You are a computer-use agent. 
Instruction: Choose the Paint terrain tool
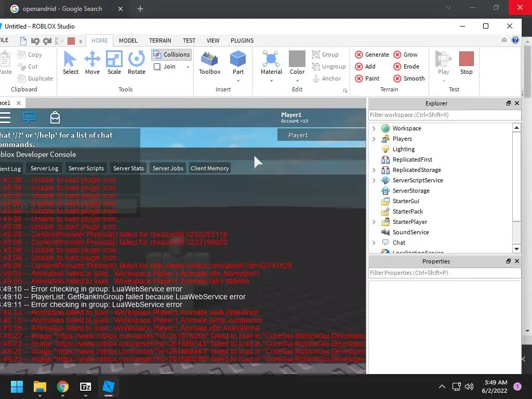(x=367, y=78)
